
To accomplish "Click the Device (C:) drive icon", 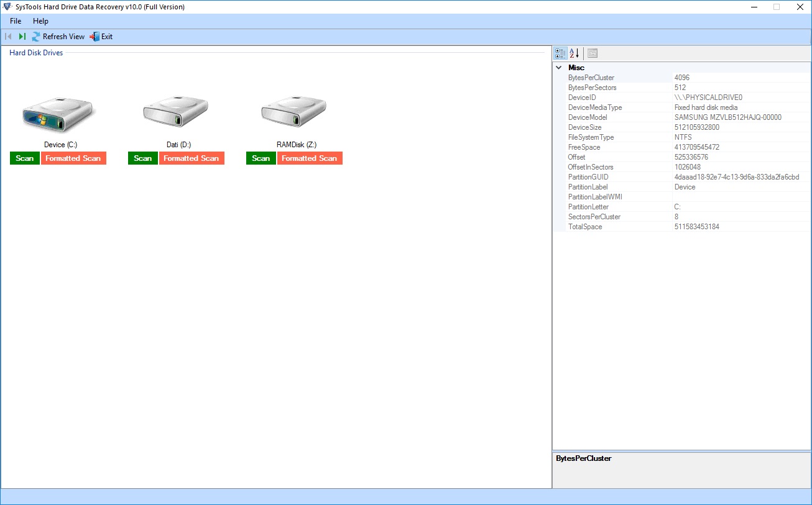I will (58, 115).
